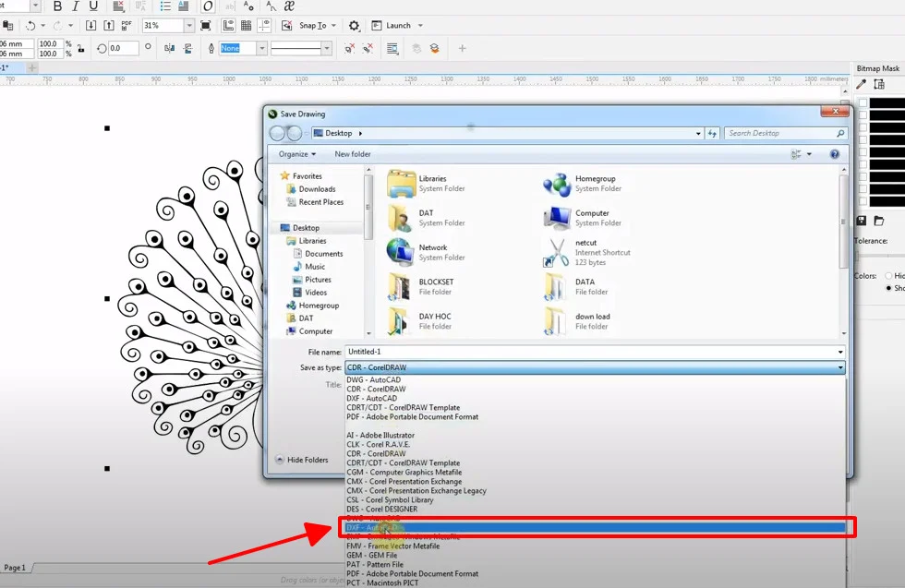Select Documents in the Libraries tree
The image size is (905, 588).
318,254
